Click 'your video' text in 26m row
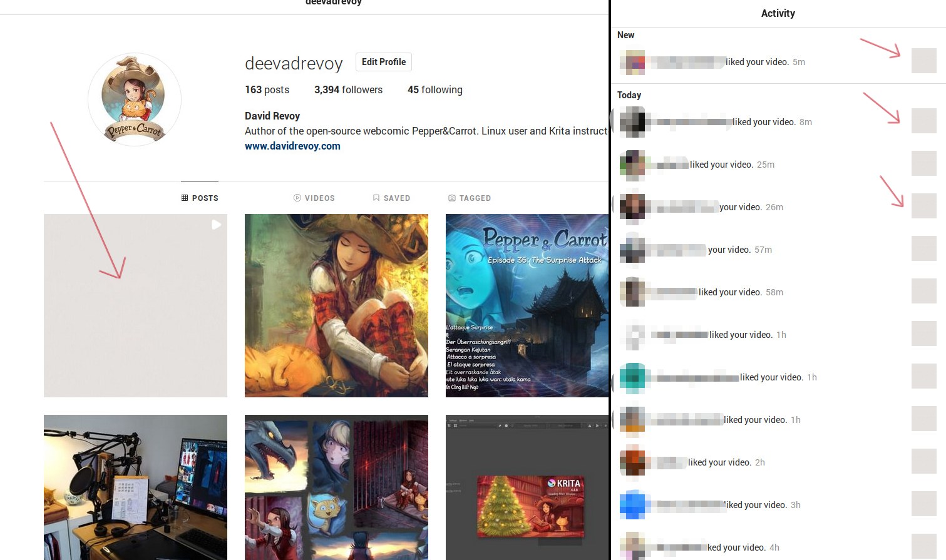 tap(741, 207)
